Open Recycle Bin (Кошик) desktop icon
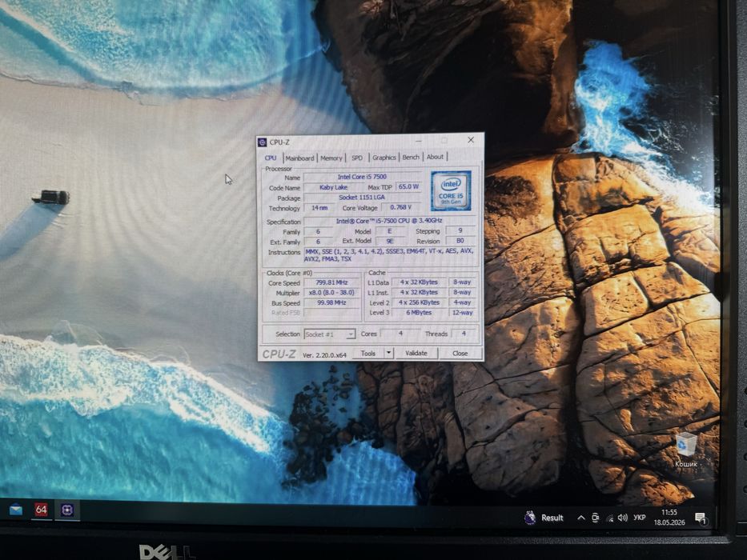The width and height of the screenshot is (747, 560). click(x=686, y=450)
